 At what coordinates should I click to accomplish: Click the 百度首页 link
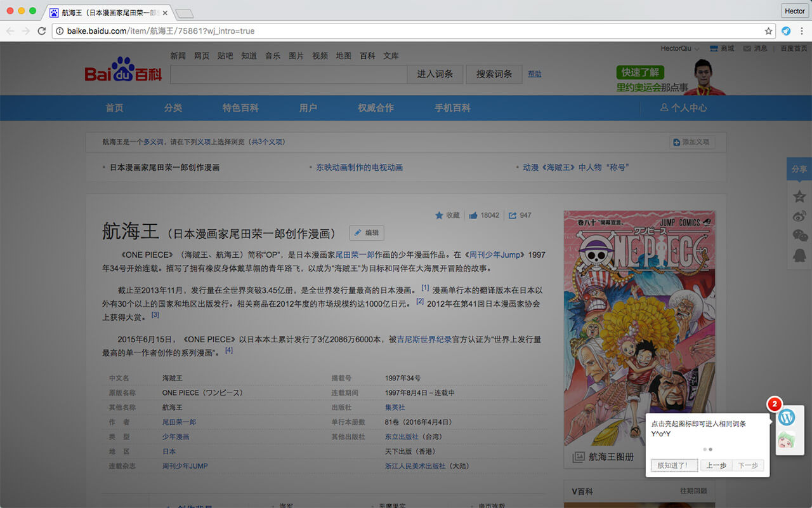click(x=794, y=48)
